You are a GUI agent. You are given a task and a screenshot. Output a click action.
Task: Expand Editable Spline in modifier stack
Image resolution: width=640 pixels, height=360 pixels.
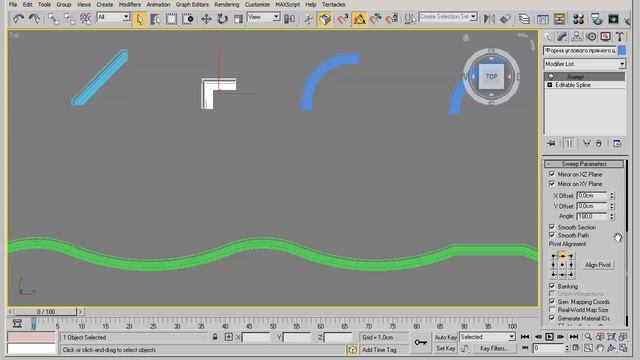[x=550, y=85]
